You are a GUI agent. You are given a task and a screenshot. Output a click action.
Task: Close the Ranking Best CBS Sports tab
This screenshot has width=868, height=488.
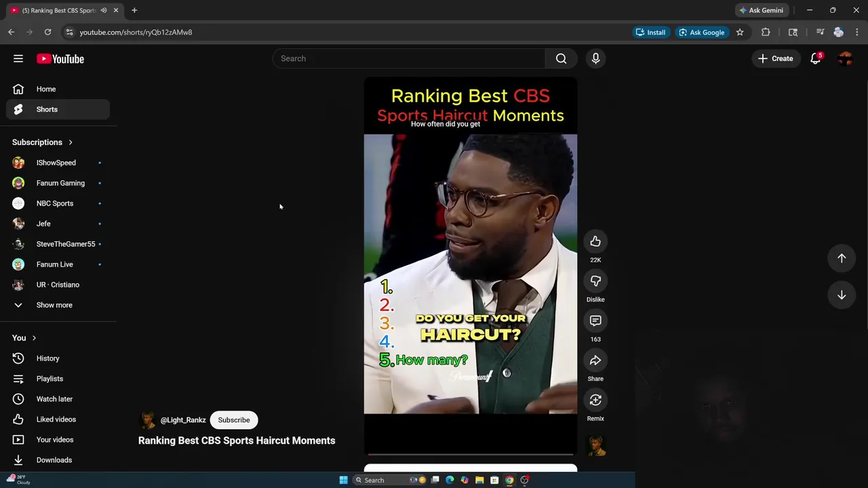(x=116, y=10)
